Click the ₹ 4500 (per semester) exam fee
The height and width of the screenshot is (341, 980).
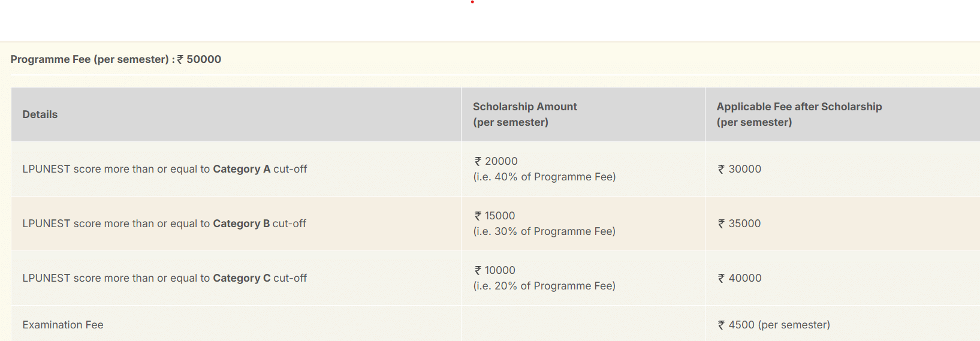[774, 325]
